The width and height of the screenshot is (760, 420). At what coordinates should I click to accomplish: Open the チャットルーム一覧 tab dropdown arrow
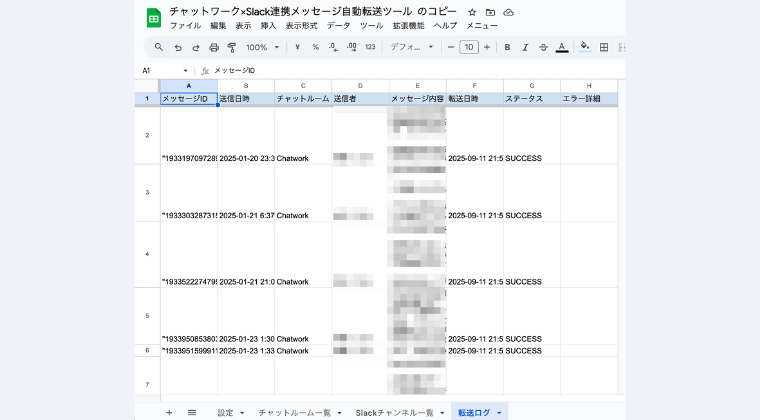pos(339,413)
